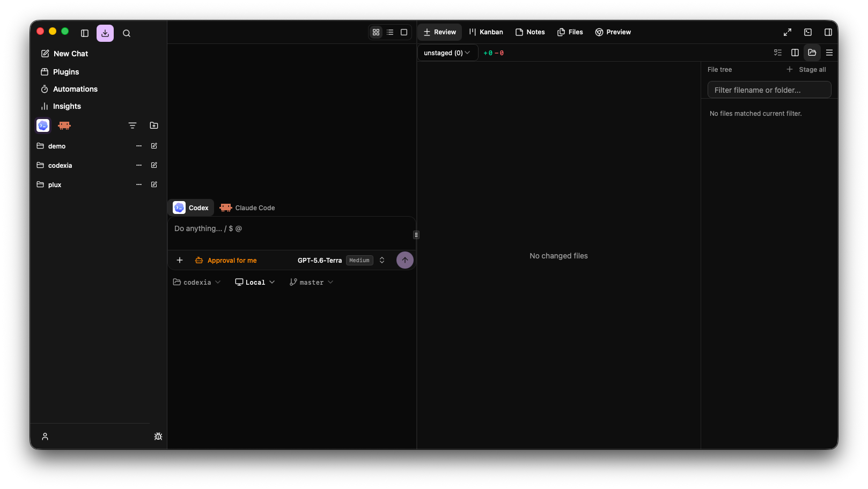Click the expand fullscreen arrows icon
This screenshot has width=868, height=489.
point(788,32)
